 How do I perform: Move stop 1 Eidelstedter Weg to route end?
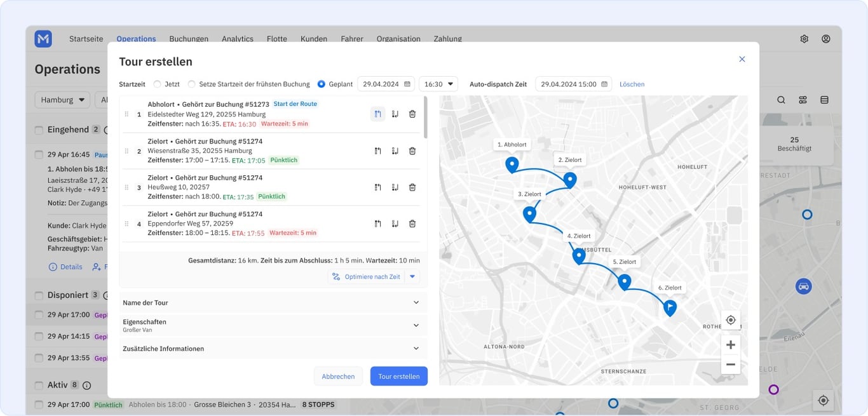(395, 114)
